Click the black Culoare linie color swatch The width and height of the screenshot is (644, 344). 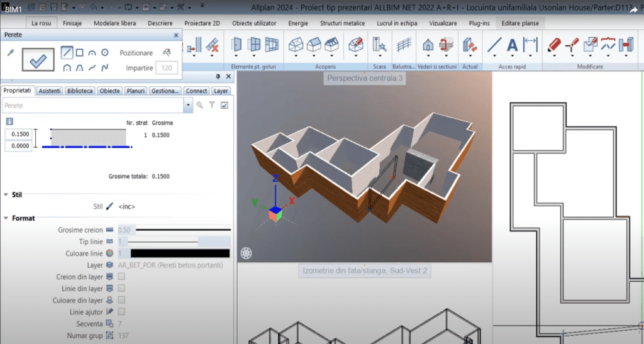[x=179, y=253]
